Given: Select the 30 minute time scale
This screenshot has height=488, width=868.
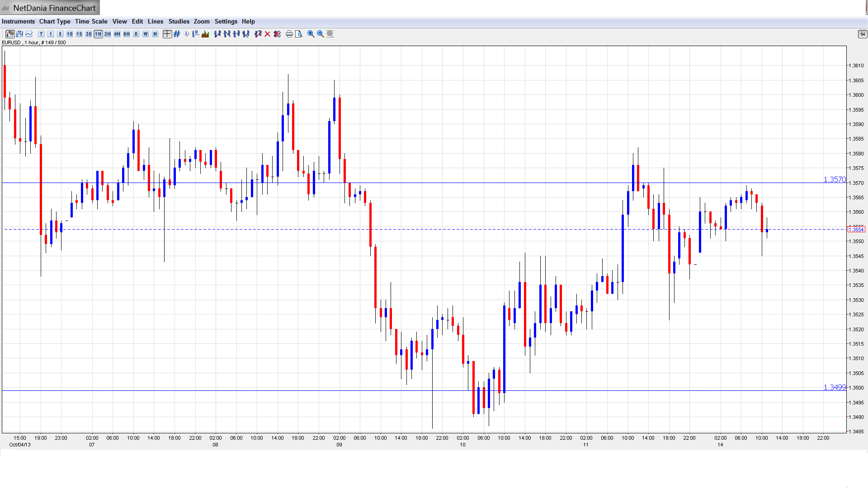Looking at the screenshot, I should 89,34.
